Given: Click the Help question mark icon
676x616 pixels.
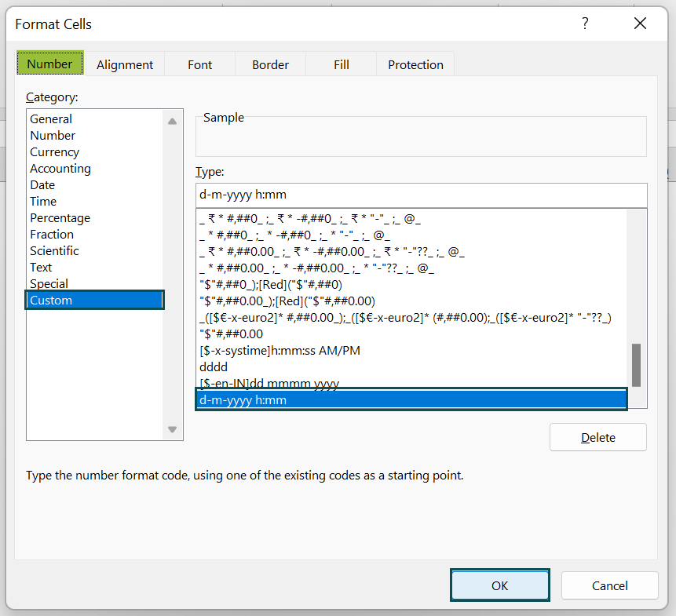Looking at the screenshot, I should pyautogui.click(x=585, y=24).
